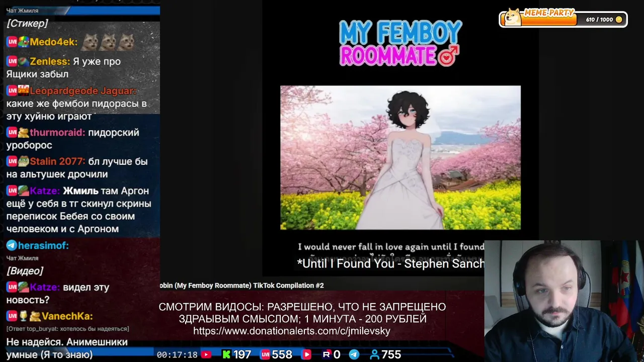Click username thurmoraid in chat
The width and height of the screenshot is (644, 362).
tap(57, 132)
